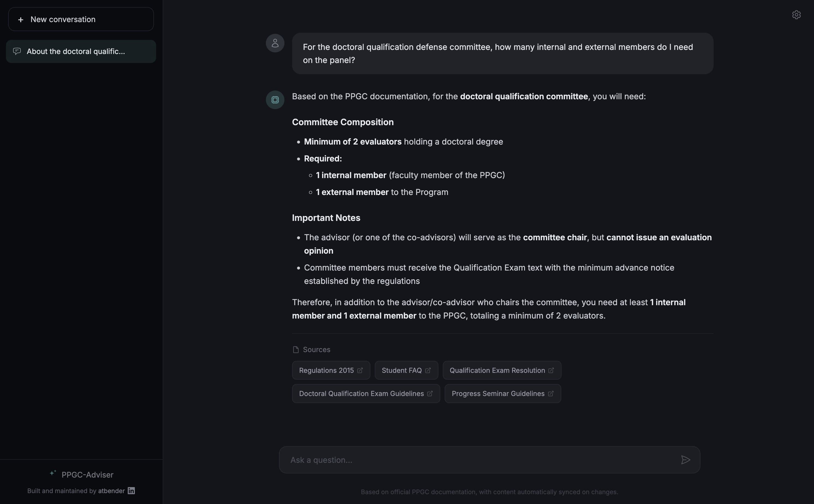Click the plus icon for new conversation

(x=21, y=20)
